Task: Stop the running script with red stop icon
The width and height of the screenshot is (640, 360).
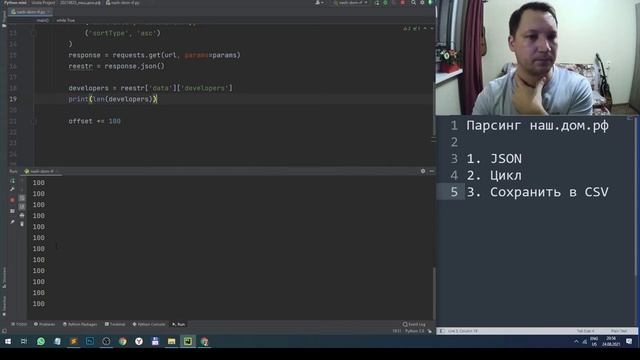Action: click(x=12, y=200)
